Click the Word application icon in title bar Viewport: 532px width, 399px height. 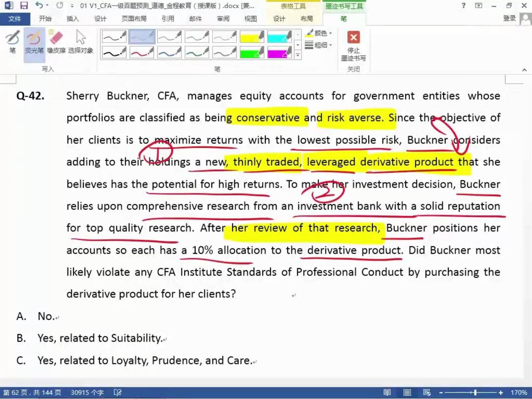(x=9, y=6)
